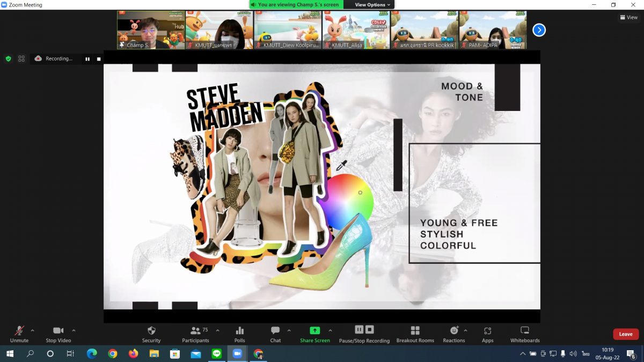644x362 pixels.
Task: Open Chrome next to Edge on taskbar
Action: (112, 353)
